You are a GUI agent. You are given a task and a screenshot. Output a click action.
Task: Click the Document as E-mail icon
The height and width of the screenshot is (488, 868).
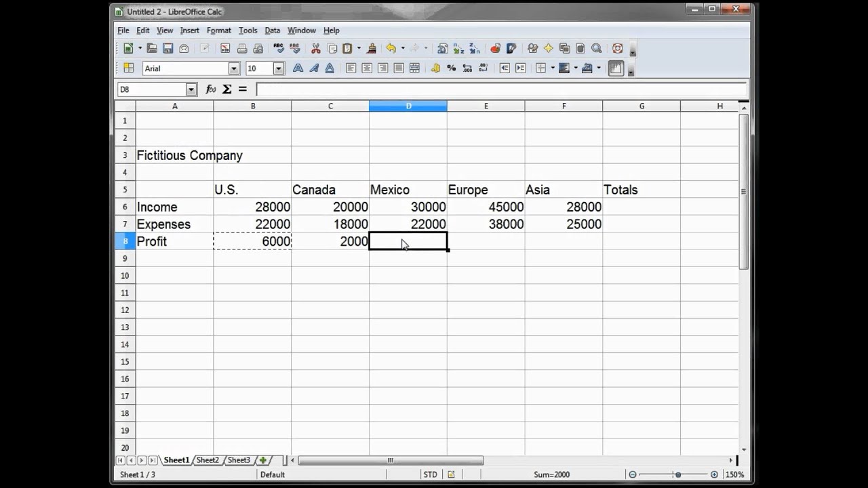184,49
